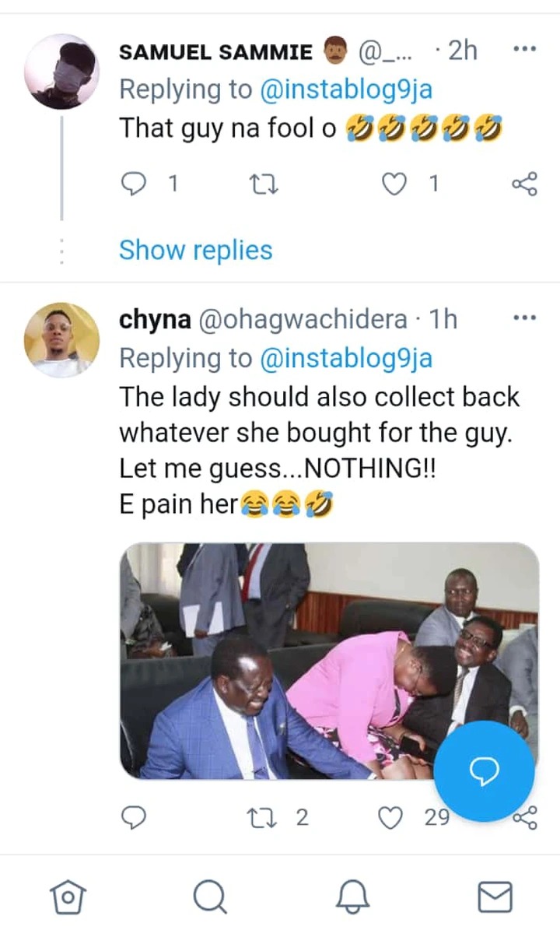Go to the Home tab
Screen dimensions: 560x937
pos(68,897)
